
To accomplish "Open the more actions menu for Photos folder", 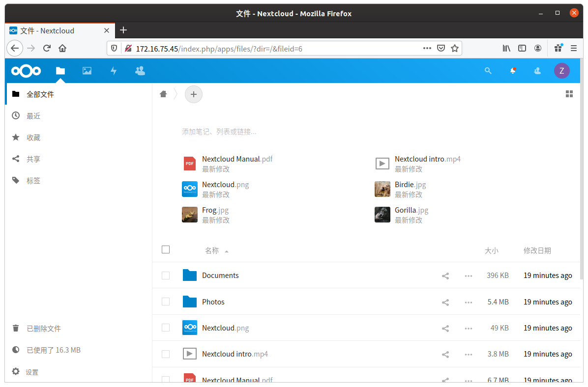I will (468, 302).
